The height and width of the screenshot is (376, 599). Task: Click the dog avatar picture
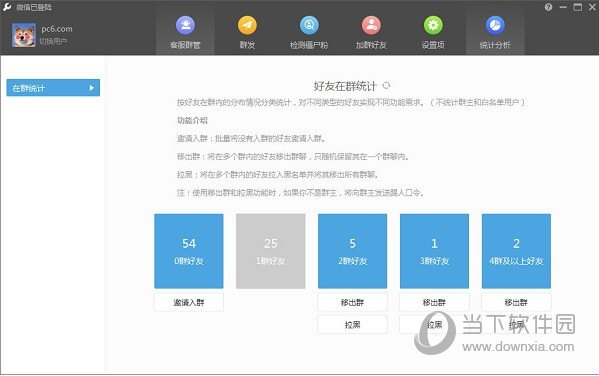click(24, 35)
